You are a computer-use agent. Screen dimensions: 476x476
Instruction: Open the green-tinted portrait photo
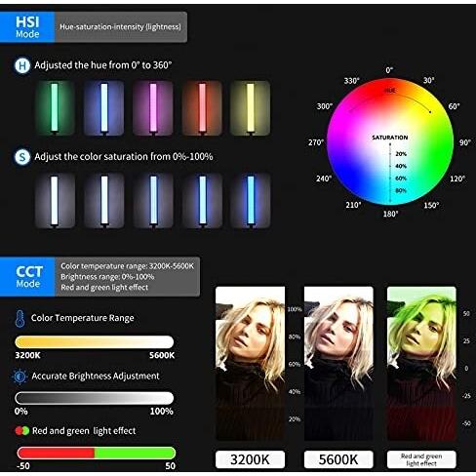[x=421, y=364]
